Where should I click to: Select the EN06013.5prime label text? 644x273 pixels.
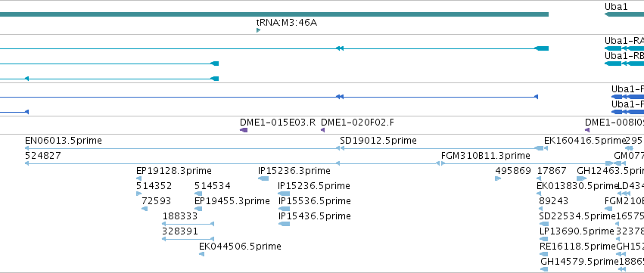click(64, 141)
